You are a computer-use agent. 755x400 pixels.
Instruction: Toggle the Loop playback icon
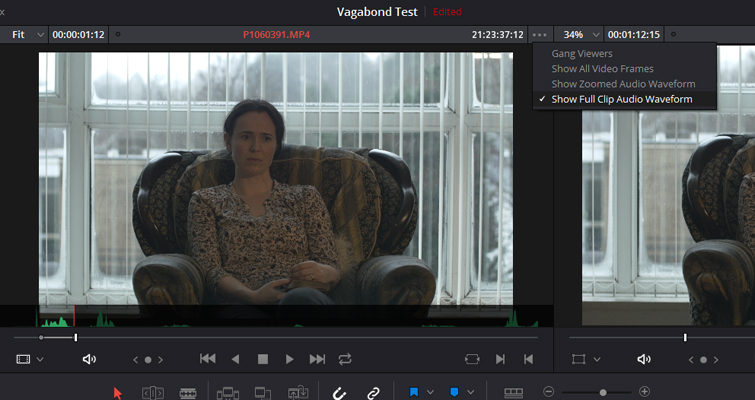345,359
